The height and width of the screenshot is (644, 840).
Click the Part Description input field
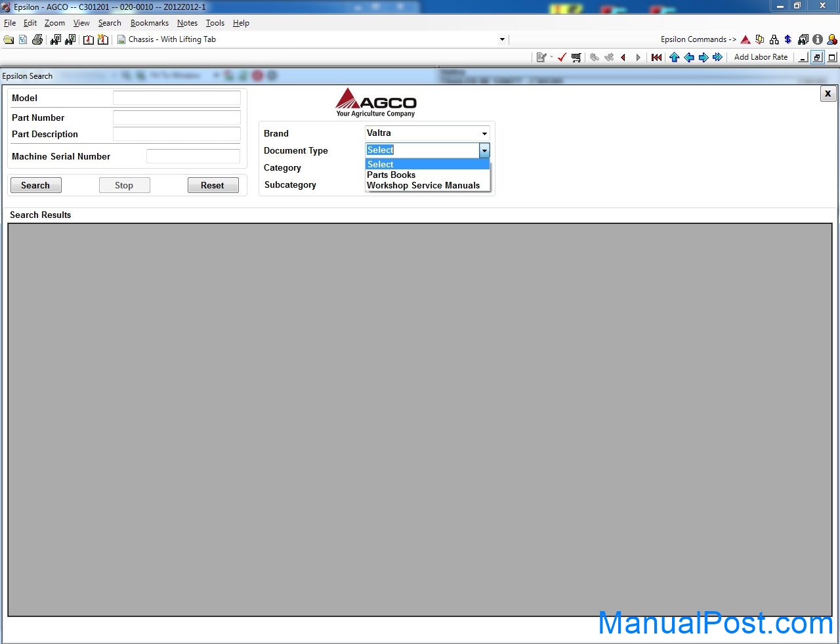point(177,134)
